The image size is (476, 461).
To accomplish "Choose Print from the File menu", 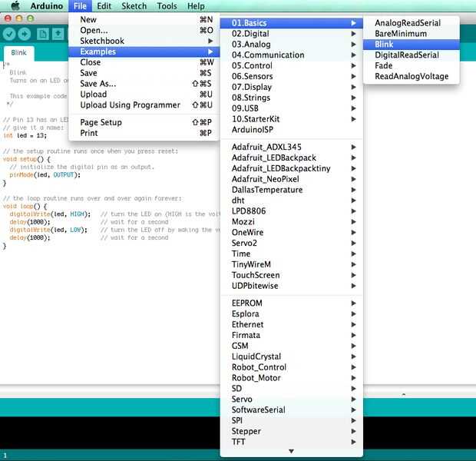I will [144, 133].
